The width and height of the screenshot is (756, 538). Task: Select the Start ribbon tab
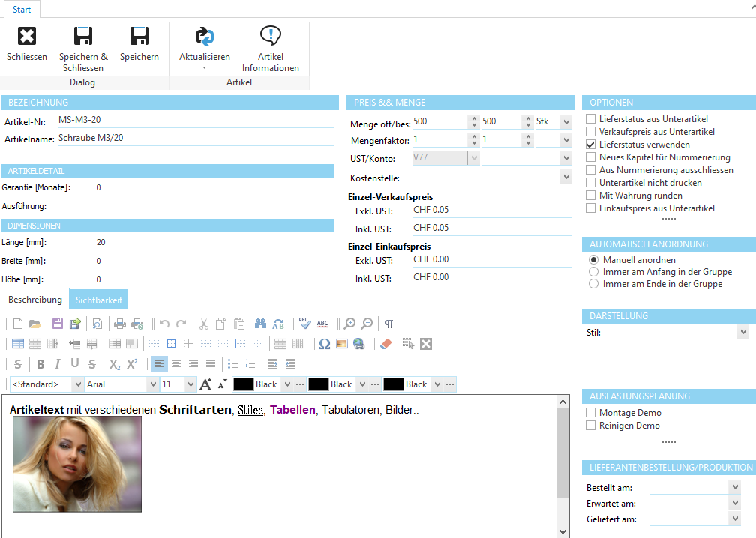(x=22, y=10)
